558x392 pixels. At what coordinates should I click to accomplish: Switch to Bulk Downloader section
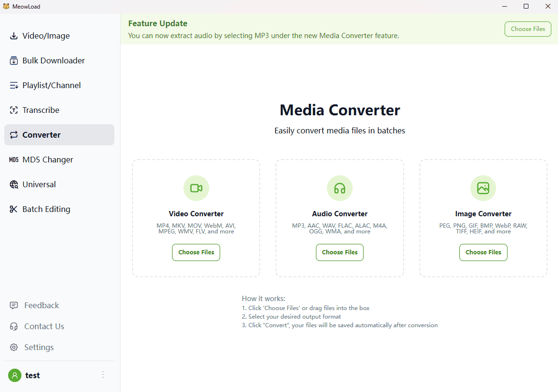pos(53,60)
